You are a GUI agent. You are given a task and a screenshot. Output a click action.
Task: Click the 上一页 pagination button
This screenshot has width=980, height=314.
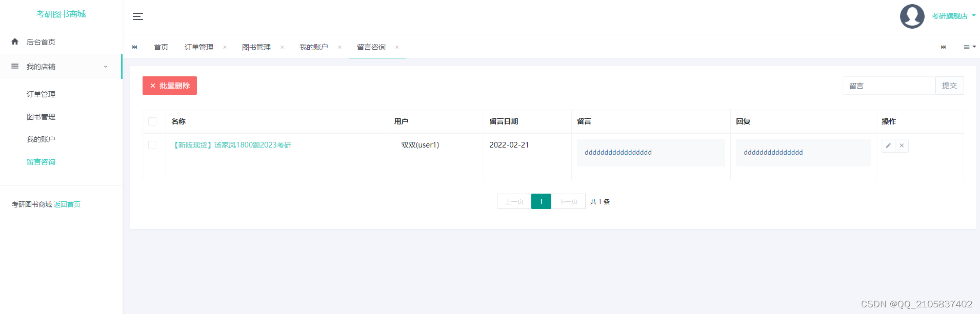(x=514, y=201)
